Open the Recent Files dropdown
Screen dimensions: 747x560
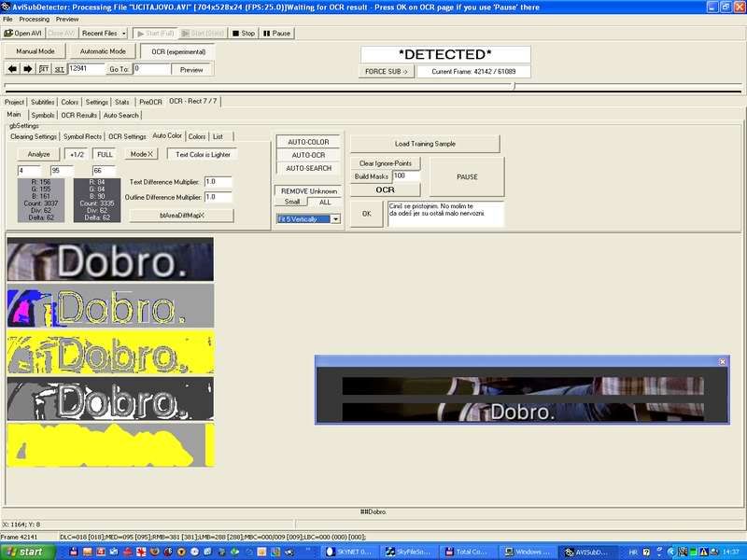click(x=102, y=33)
